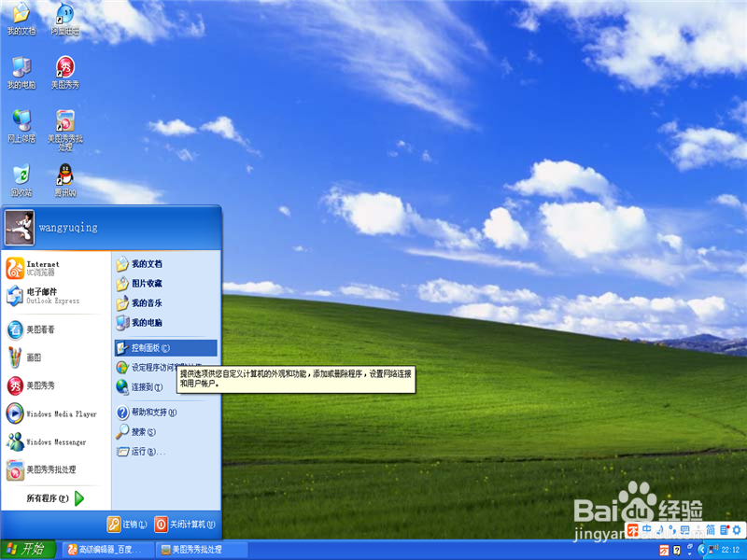
Task: Select the 网上邻居 desktop icon
Action: tap(21, 126)
